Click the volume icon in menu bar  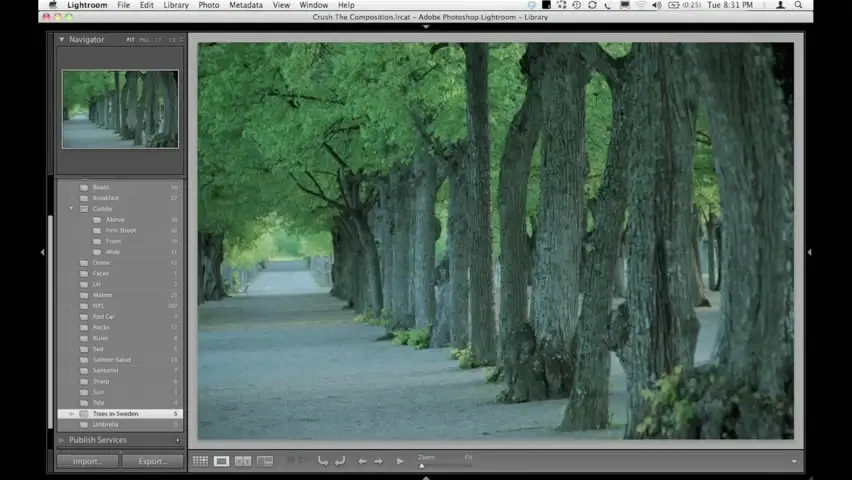click(x=656, y=5)
